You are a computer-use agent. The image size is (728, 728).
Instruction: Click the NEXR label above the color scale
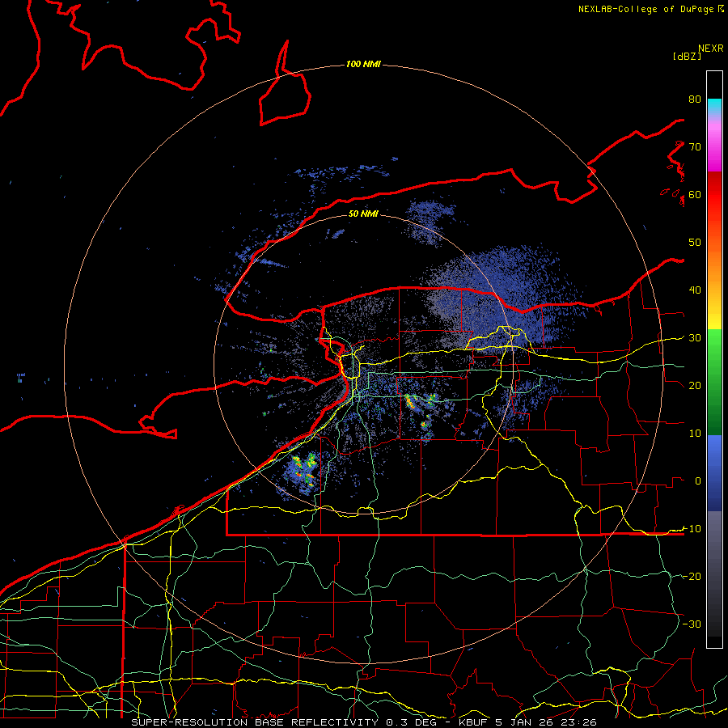(x=710, y=49)
